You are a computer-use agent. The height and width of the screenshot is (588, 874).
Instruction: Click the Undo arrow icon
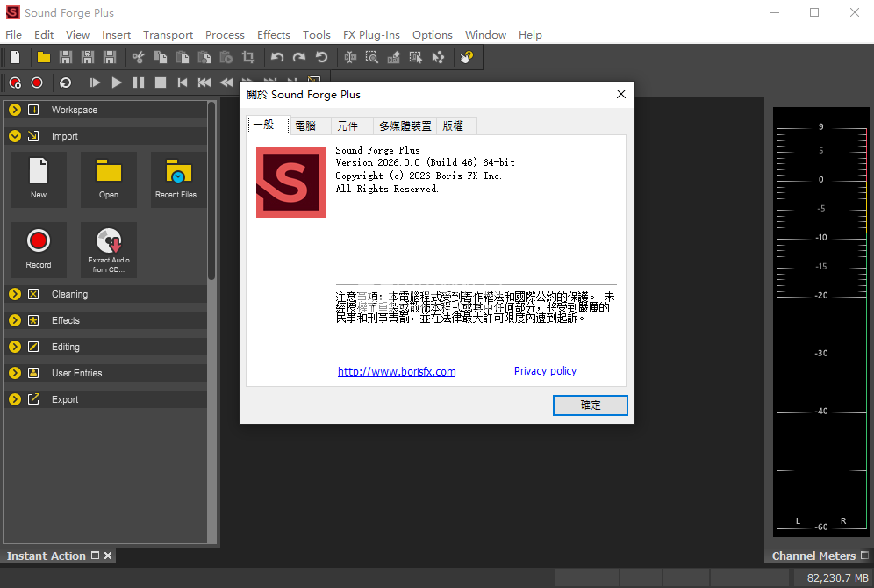tap(277, 57)
